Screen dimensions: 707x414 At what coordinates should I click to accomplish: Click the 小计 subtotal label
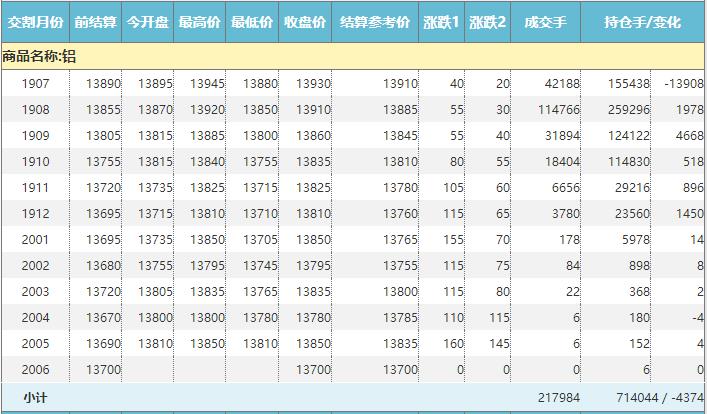pyautogui.click(x=35, y=397)
